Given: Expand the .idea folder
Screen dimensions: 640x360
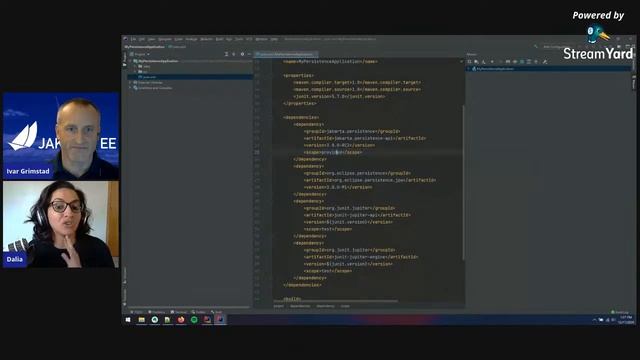Looking at the screenshot, I should tap(136, 66).
